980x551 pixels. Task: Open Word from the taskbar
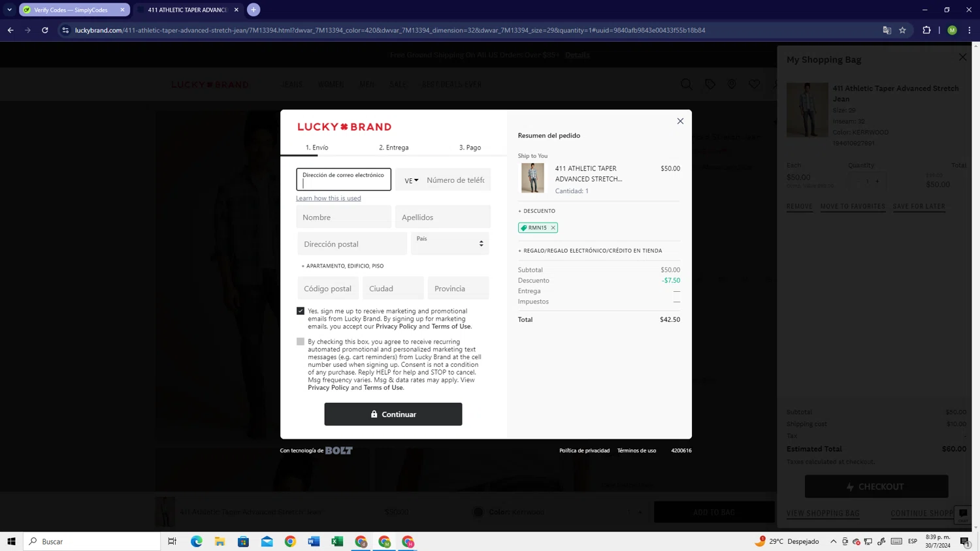[x=314, y=541]
